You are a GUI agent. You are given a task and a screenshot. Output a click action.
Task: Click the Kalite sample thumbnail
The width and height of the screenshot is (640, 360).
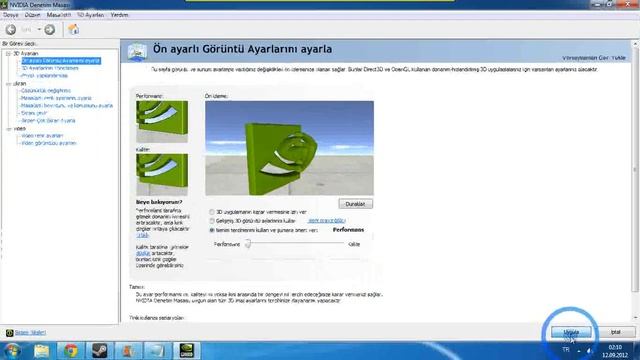[x=162, y=174]
